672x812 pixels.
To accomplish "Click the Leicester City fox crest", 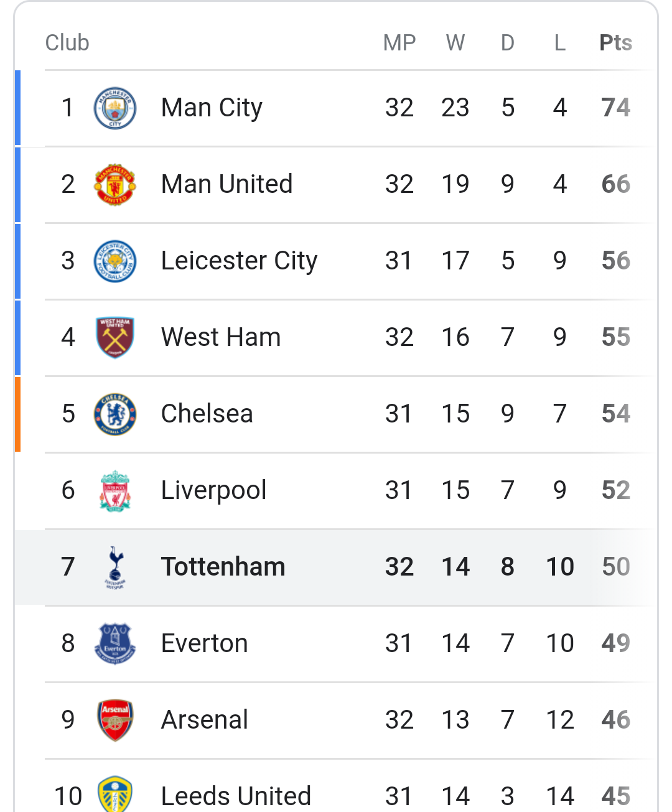I will click(115, 261).
